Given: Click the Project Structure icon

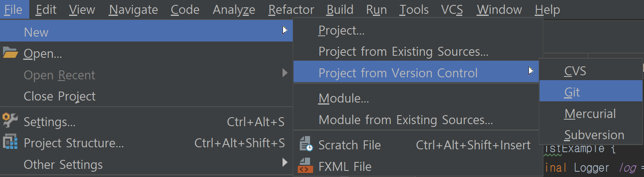Looking at the screenshot, I should (10, 142).
